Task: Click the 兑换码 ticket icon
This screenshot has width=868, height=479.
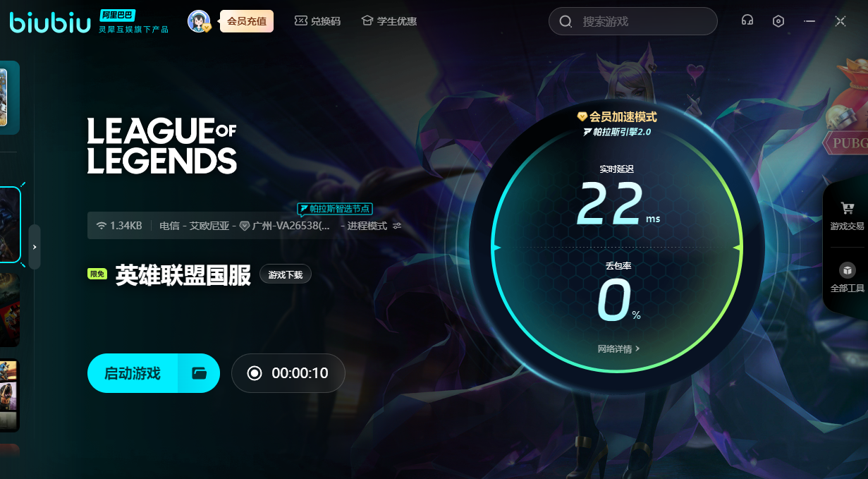Action: (x=301, y=21)
